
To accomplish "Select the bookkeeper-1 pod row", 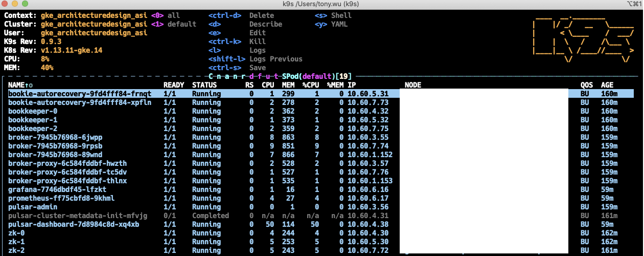I will click(321, 120).
